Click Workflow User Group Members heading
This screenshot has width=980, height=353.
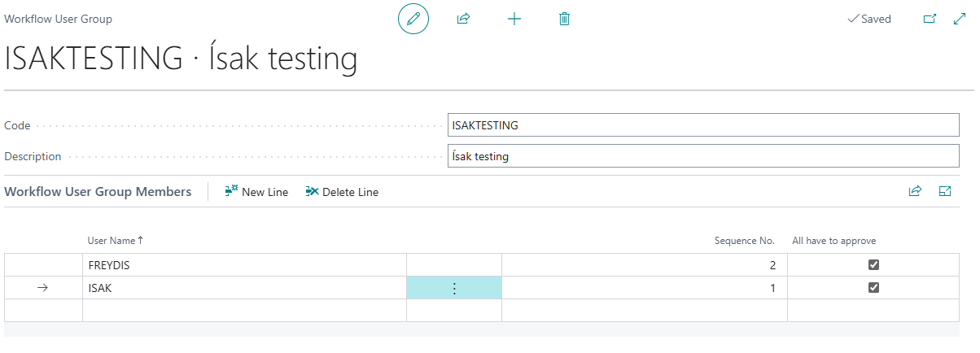tap(98, 192)
